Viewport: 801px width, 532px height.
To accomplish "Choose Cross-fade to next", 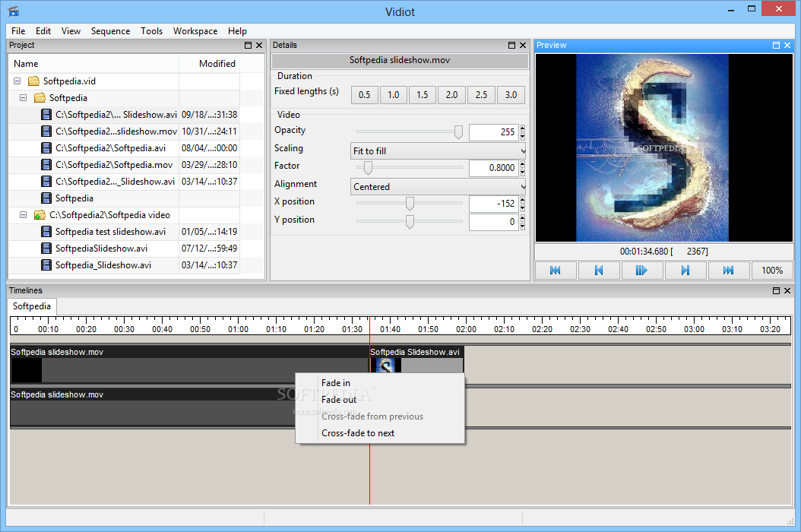I will pos(380,433).
